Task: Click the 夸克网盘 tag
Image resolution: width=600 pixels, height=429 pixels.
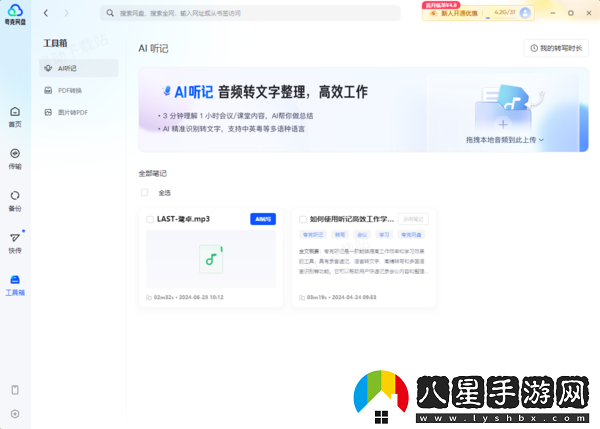Action: 411,235
